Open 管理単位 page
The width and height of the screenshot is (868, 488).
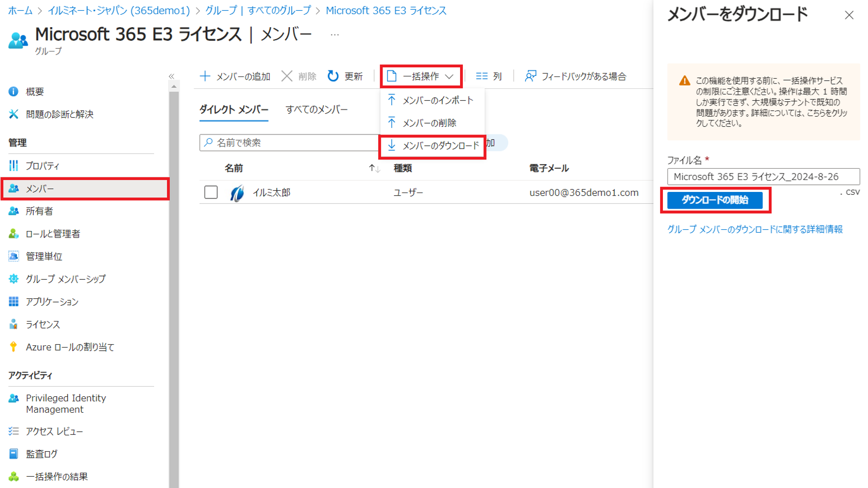(44, 256)
